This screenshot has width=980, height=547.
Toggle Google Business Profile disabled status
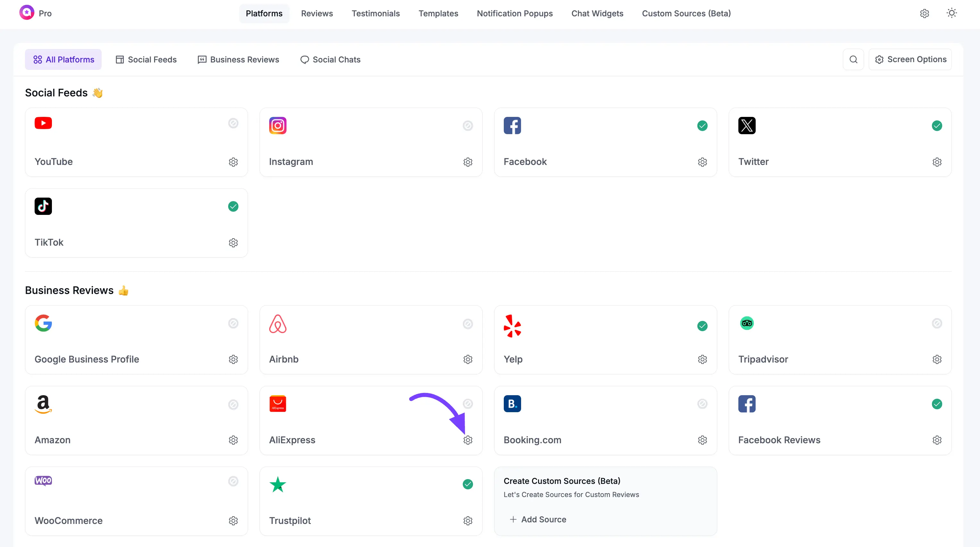(x=233, y=323)
